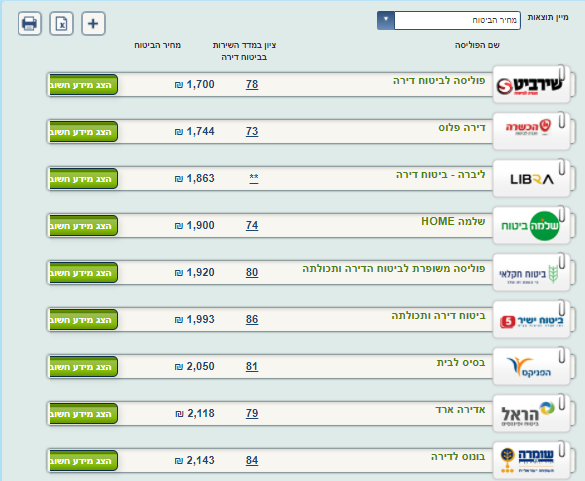Screen dimensions: 585x481
Task: Click the Harel insurance logo
Action: pyautogui.click(x=528, y=414)
